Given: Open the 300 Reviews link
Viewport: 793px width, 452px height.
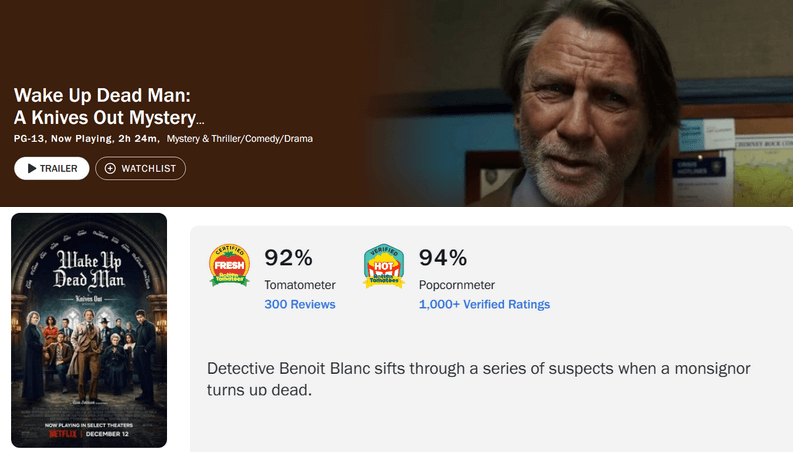Looking at the screenshot, I should pyautogui.click(x=300, y=304).
